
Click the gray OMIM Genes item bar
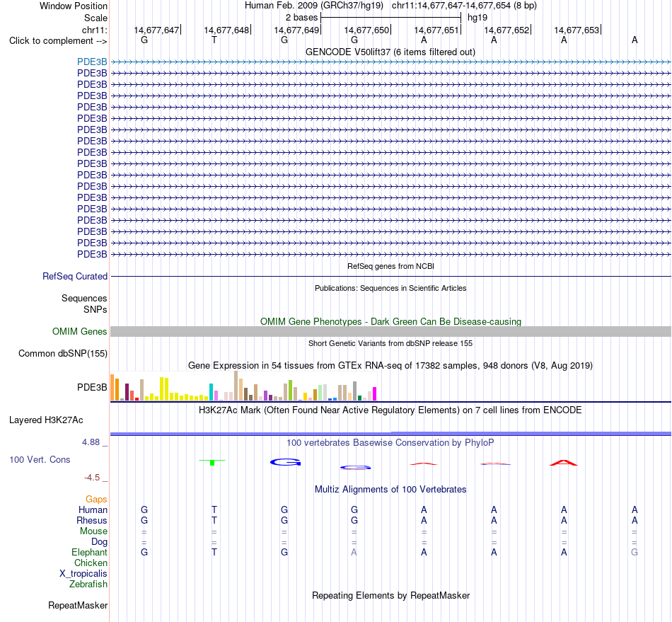[391, 331]
